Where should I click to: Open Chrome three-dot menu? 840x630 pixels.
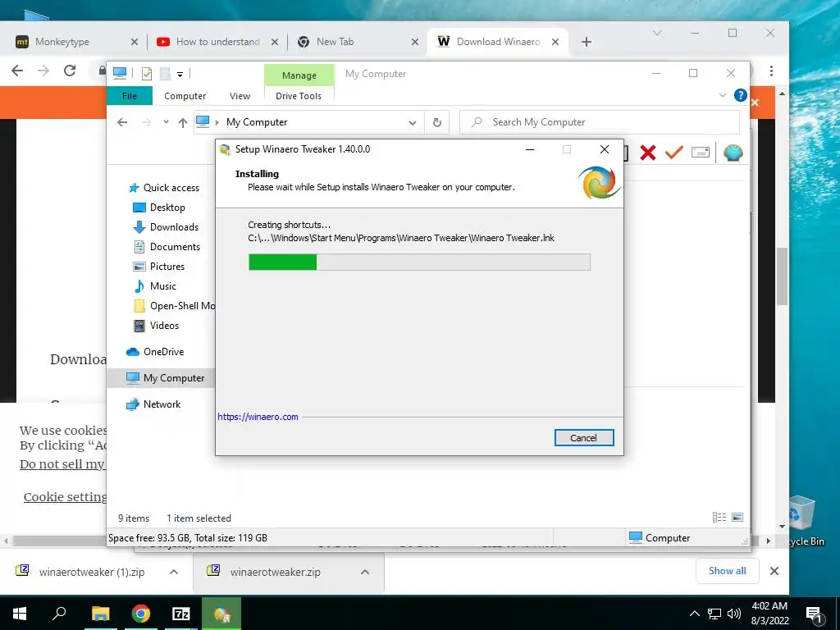click(x=771, y=71)
